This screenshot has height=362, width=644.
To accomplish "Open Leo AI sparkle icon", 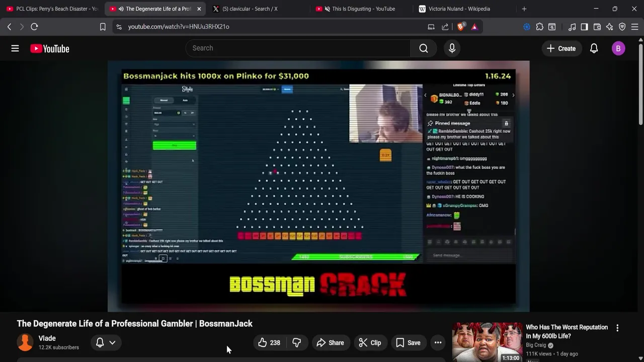I will click(610, 27).
